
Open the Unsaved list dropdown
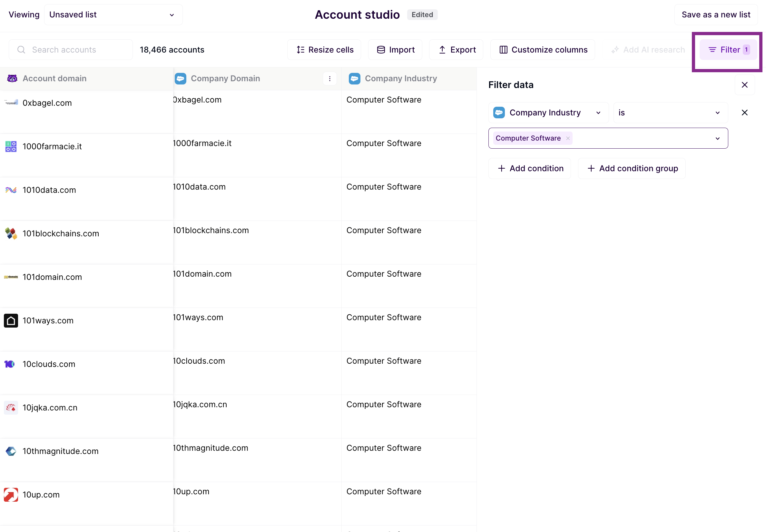click(113, 15)
